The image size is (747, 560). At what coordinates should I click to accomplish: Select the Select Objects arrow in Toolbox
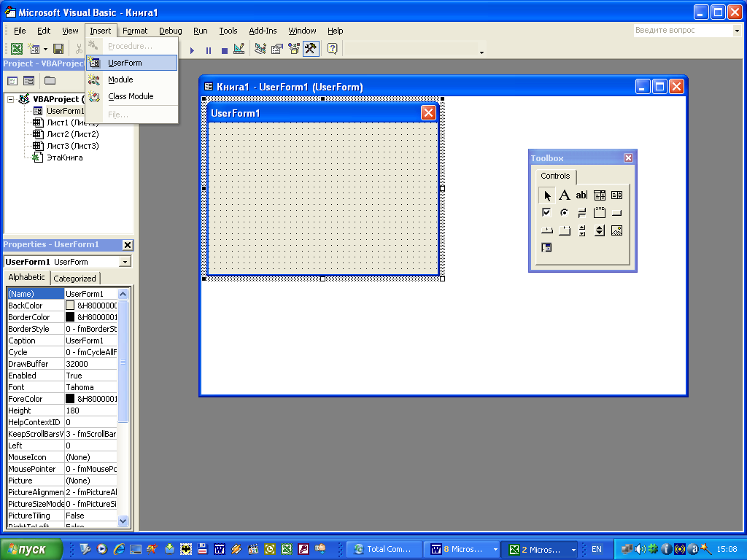[547, 195]
